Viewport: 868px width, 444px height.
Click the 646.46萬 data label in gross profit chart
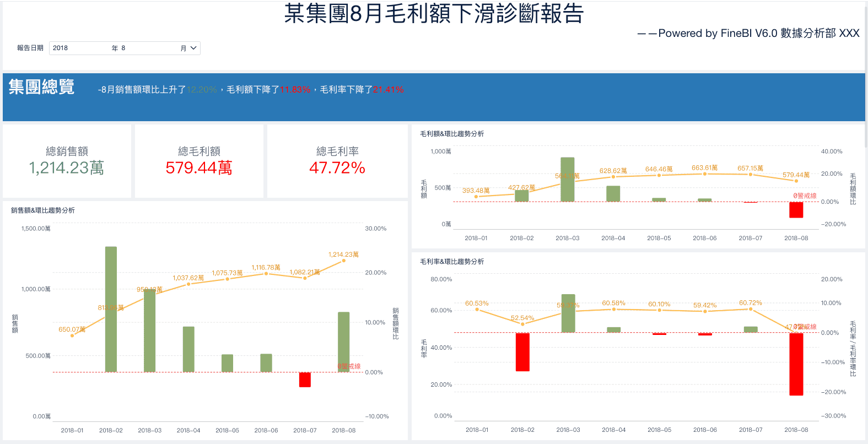pos(659,169)
